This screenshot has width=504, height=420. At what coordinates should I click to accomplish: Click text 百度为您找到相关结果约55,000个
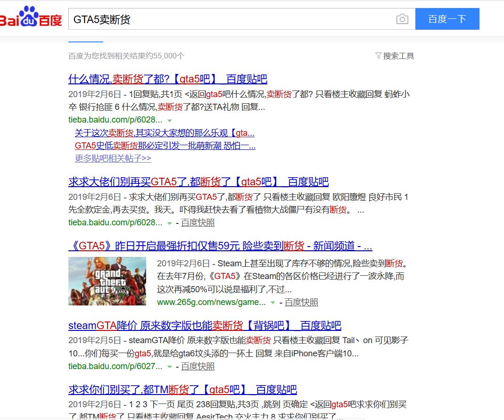coord(126,56)
